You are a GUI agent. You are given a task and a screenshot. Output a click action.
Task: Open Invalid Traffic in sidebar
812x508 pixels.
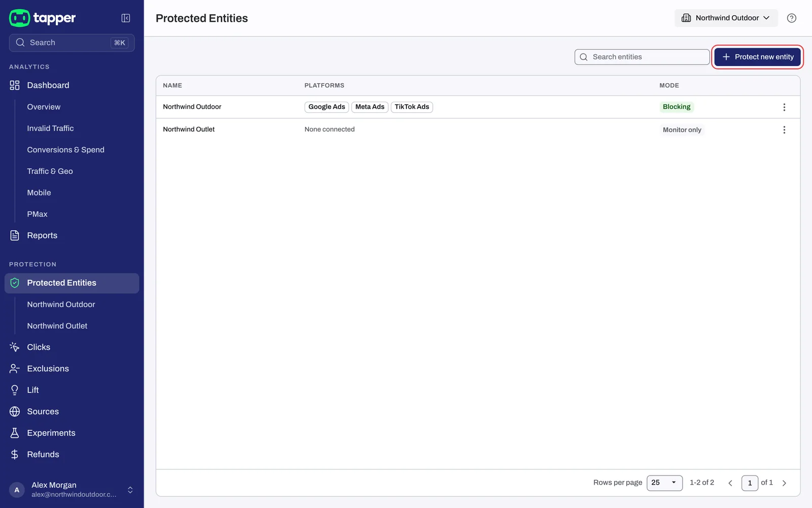point(50,129)
